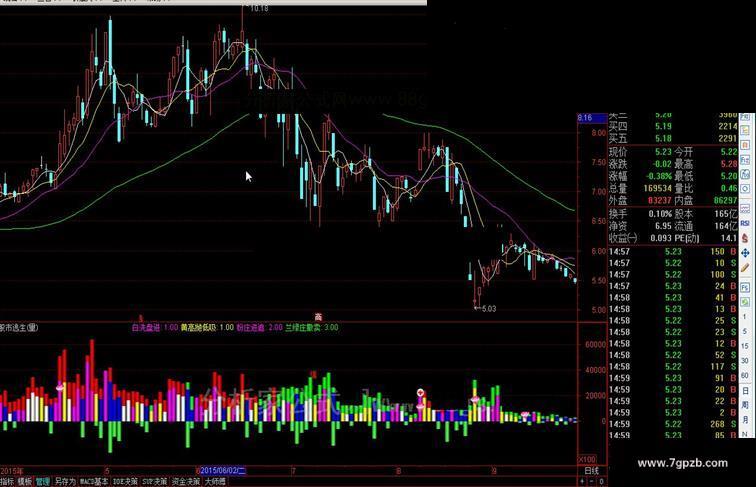Click the 5.03 low price label
This screenshot has height=487, width=756.
(488, 309)
